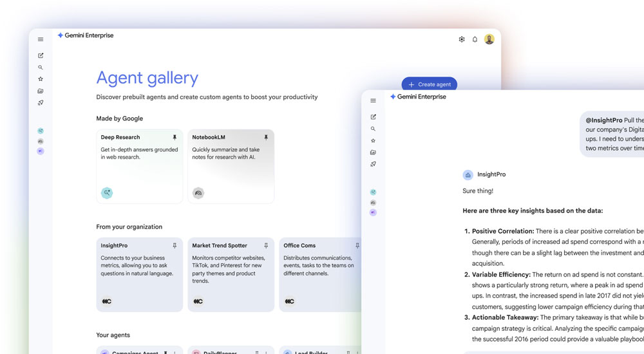Click rocket icon in chat window sidebar
The height and width of the screenshot is (354, 644).
[x=373, y=164]
